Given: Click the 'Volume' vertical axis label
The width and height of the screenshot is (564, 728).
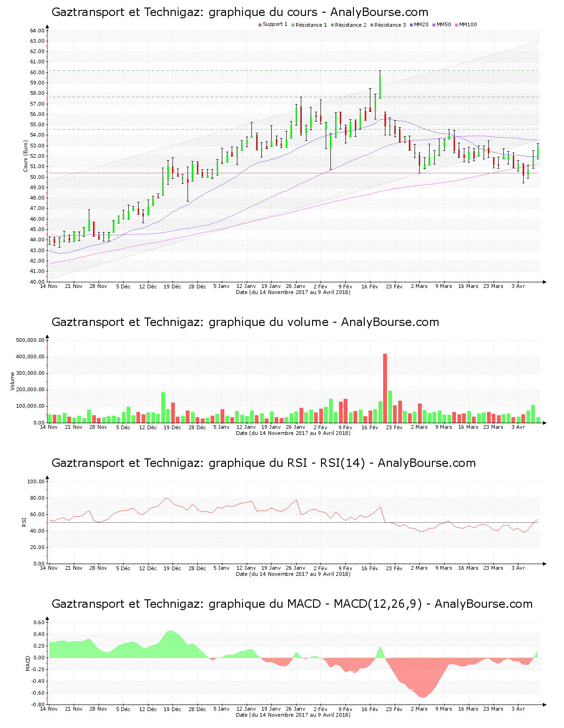Looking at the screenshot, I should 12,381.
